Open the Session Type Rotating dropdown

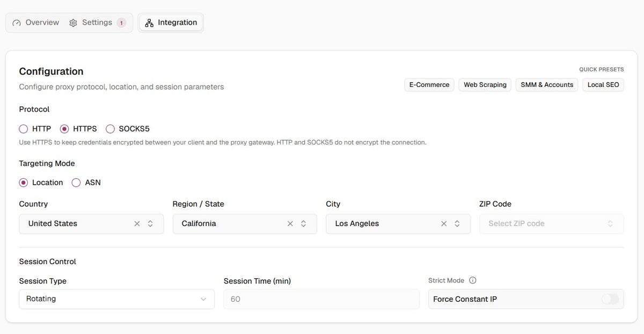(116, 299)
